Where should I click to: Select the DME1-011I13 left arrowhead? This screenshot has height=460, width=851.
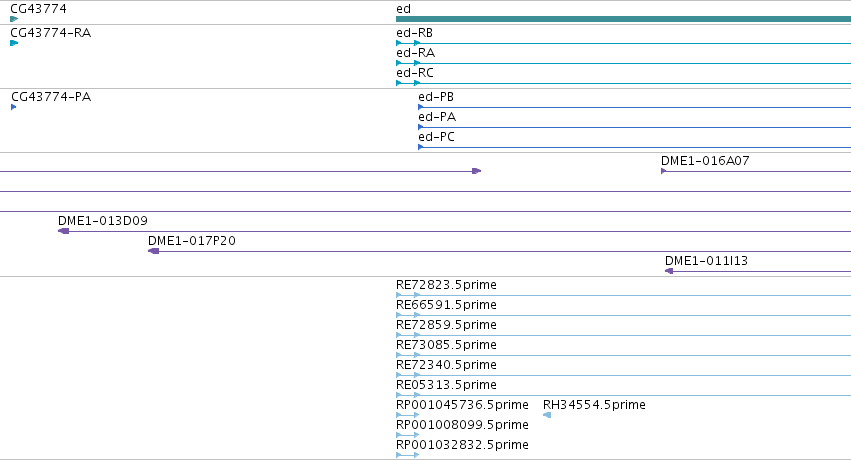[x=669, y=271]
